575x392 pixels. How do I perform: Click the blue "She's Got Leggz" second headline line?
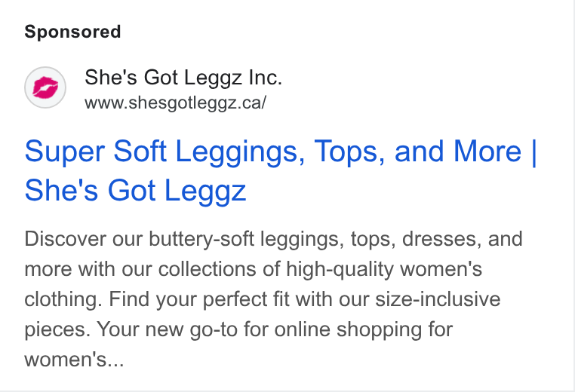(135, 190)
